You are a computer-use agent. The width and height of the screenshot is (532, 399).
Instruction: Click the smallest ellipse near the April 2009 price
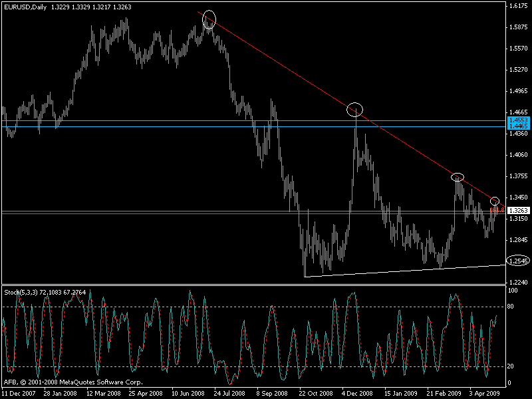tap(495, 201)
